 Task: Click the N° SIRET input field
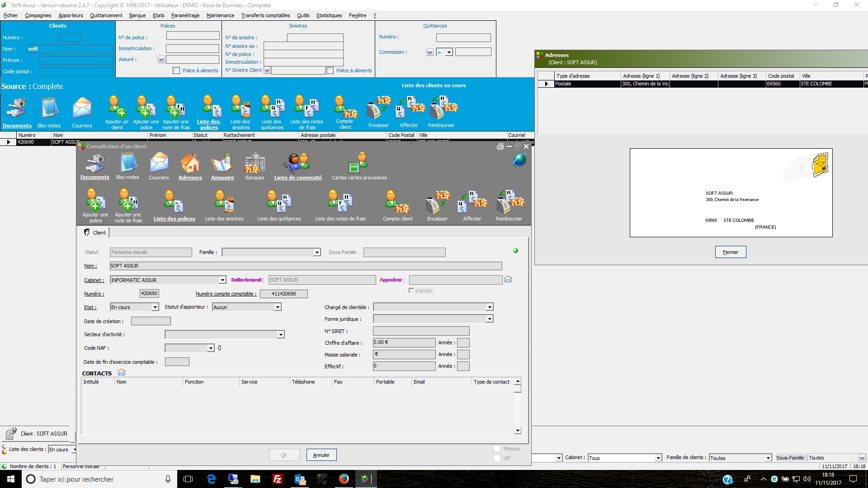[x=421, y=331]
